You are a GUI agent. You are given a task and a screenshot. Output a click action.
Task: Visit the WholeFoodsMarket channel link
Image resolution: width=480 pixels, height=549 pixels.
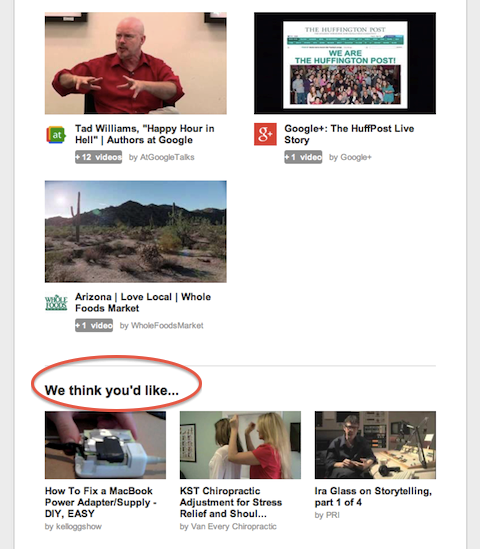pyautogui.click(x=167, y=326)
